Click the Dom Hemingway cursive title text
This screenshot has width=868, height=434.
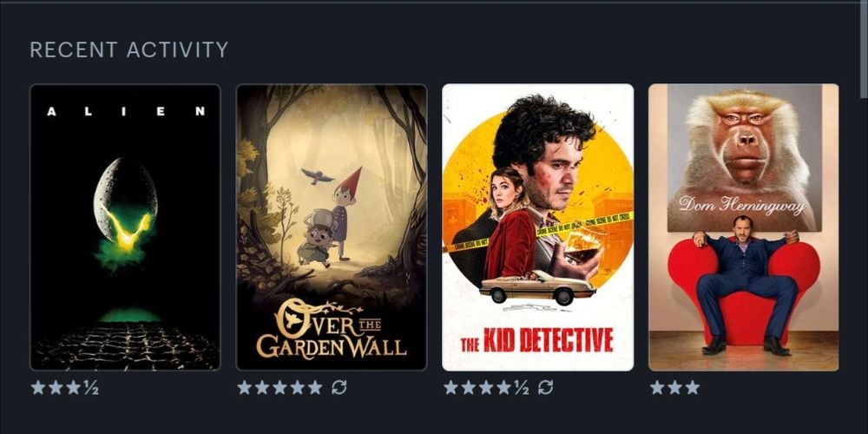[x=742, y=206]
